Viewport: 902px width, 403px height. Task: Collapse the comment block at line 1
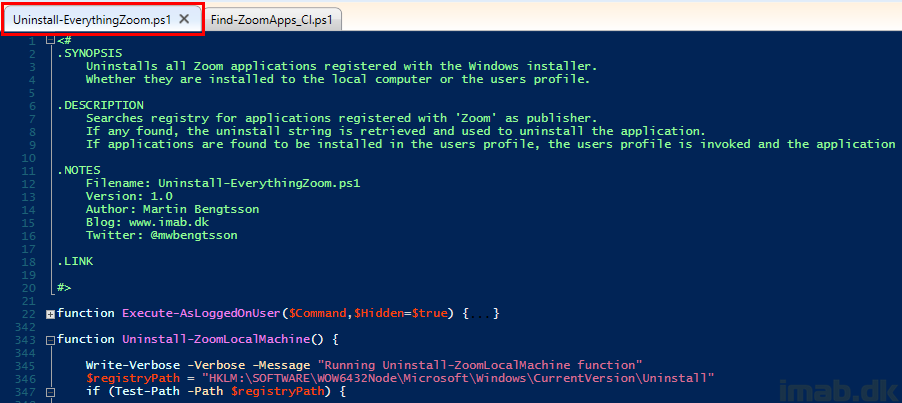coord(50,40)
